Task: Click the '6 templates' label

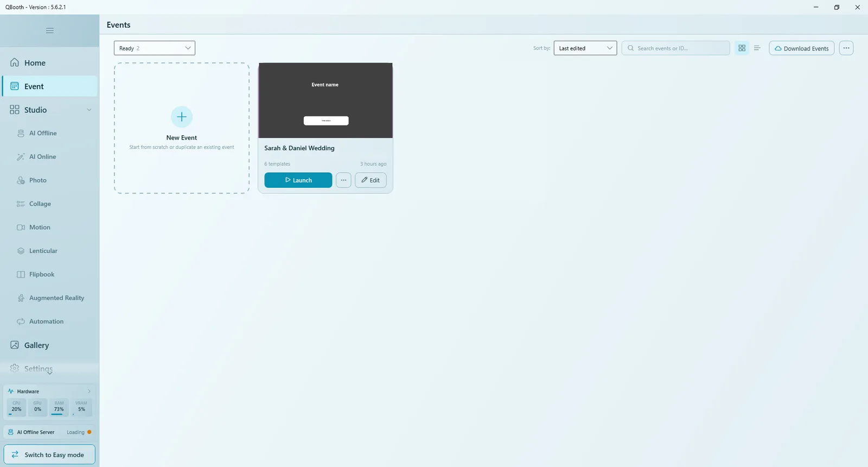Action: tap(277, 164)
